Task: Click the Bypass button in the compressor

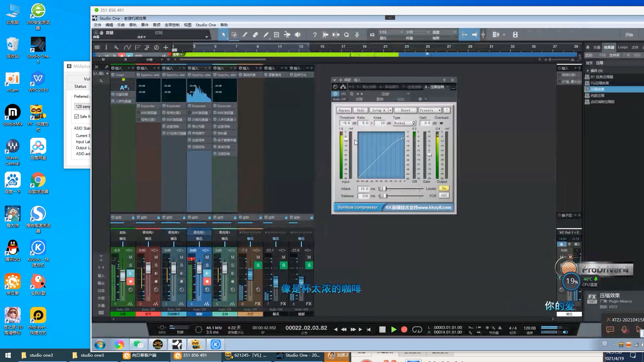Action: click(344, 110)
